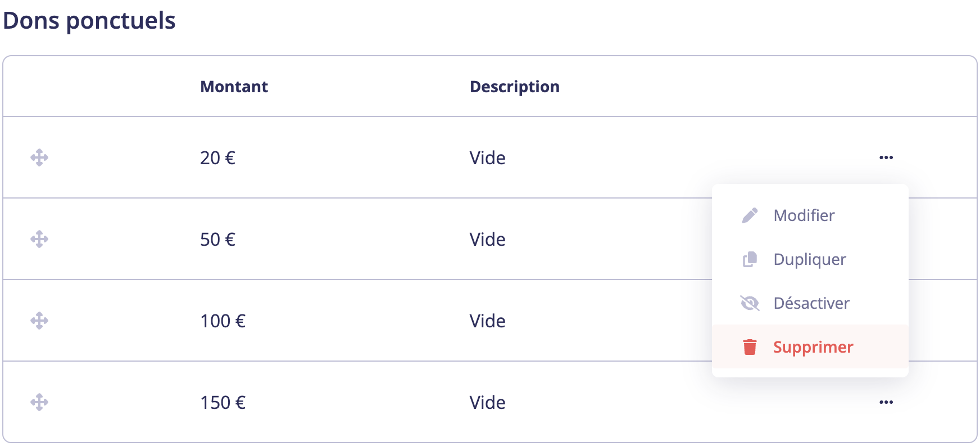980x446 pixels.
Task: Choose Modifier from the context menu
Action: click(804, 215)
